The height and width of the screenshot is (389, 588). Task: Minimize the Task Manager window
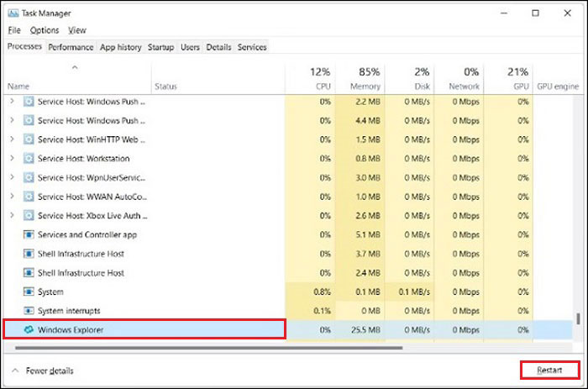[504, 13]
